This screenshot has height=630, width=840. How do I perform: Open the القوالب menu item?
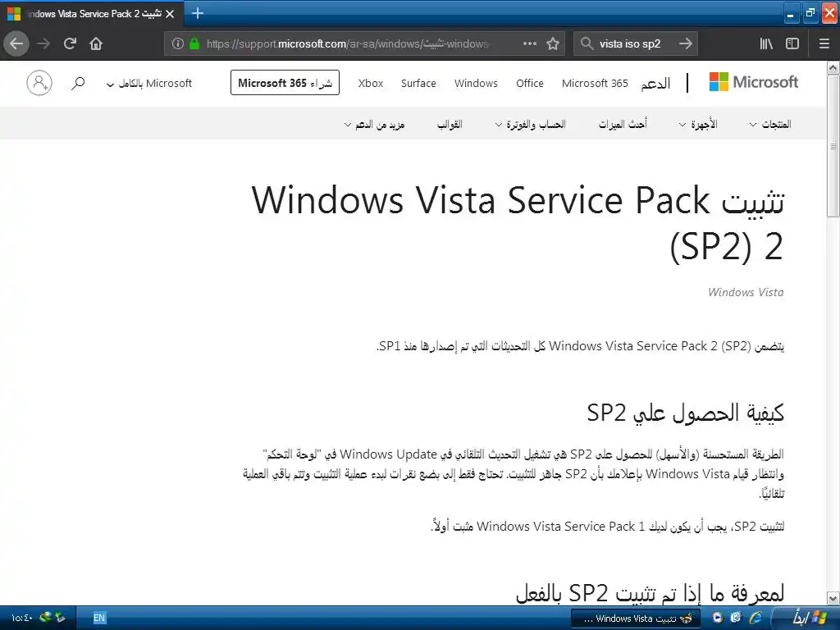pyautogui.click(x=450, y=125)
